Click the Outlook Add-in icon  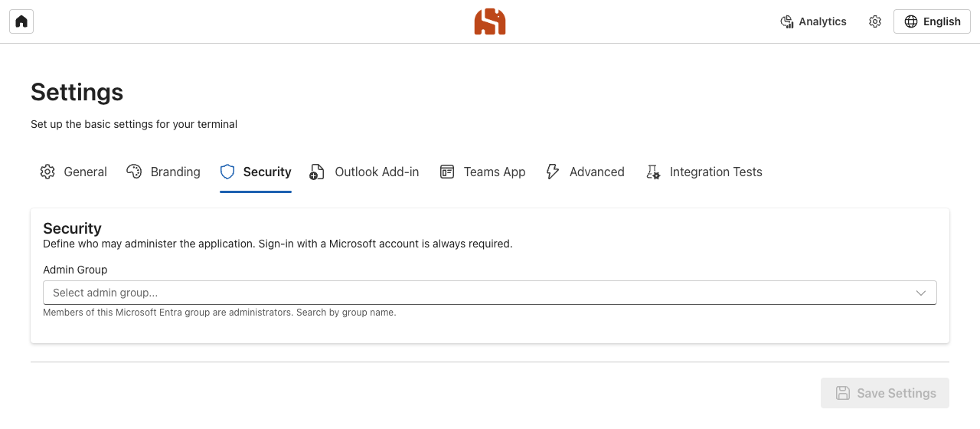(317, 172)
